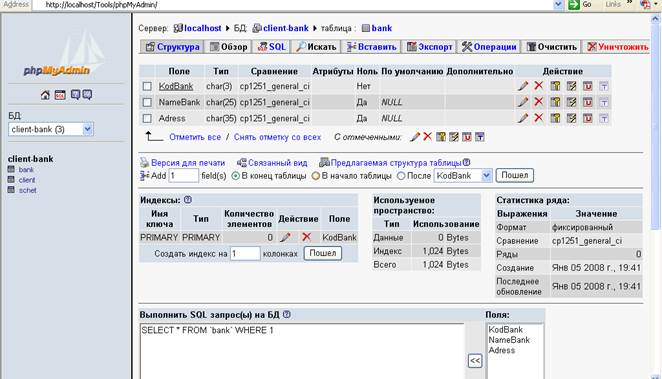Open the 'Связанный вид' link
The image size is (662, 379).
tap(277, 162)
